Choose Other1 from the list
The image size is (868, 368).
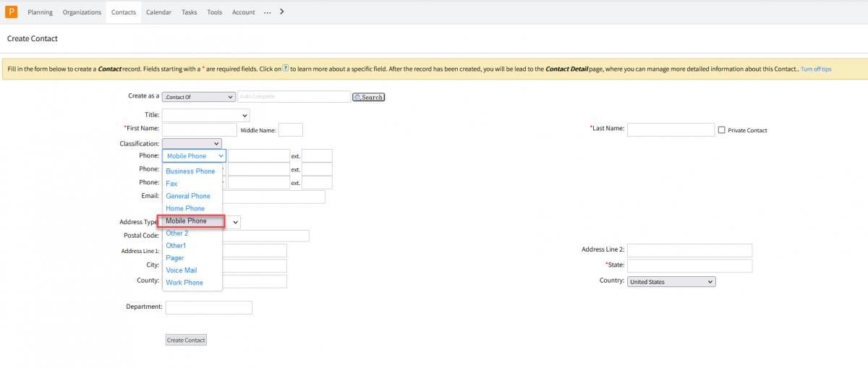(176, 246)
